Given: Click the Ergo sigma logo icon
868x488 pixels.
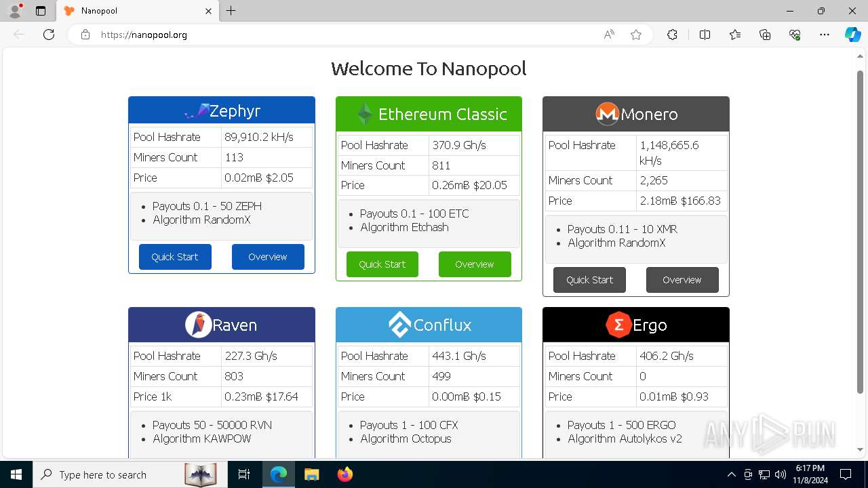Looking at the screenshot, I should [x=618, y=325].
